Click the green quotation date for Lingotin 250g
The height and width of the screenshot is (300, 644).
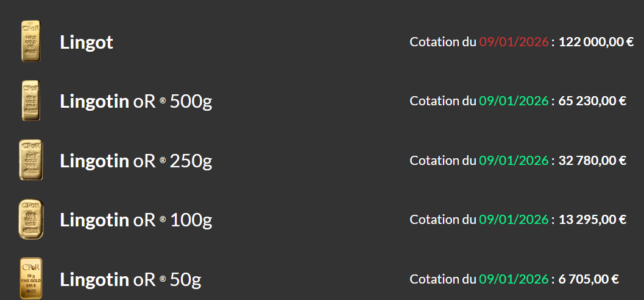514,161
